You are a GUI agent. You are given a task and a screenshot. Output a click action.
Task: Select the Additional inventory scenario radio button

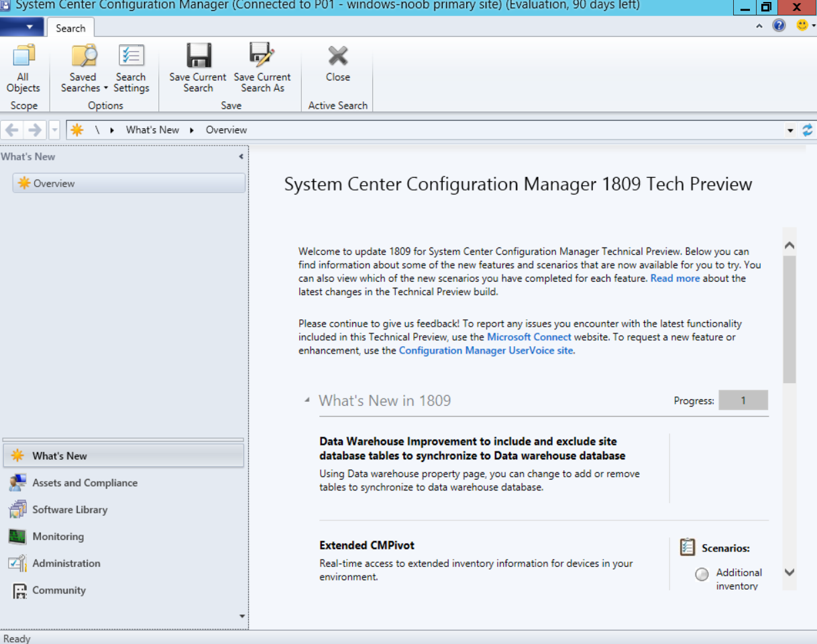click(x=702, y=575)
